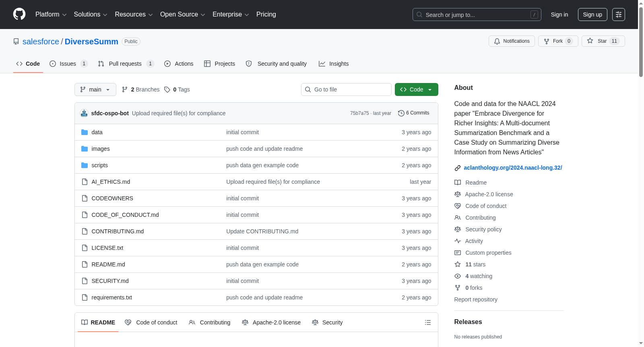Open the README.md file
Viewport: 644px width, 347px height.
108,264
